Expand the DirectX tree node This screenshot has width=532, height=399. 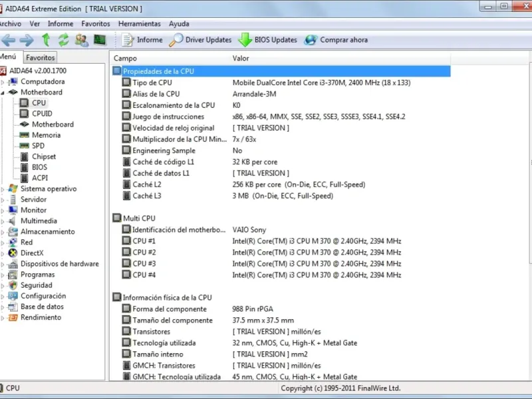(x=3, y=253)
